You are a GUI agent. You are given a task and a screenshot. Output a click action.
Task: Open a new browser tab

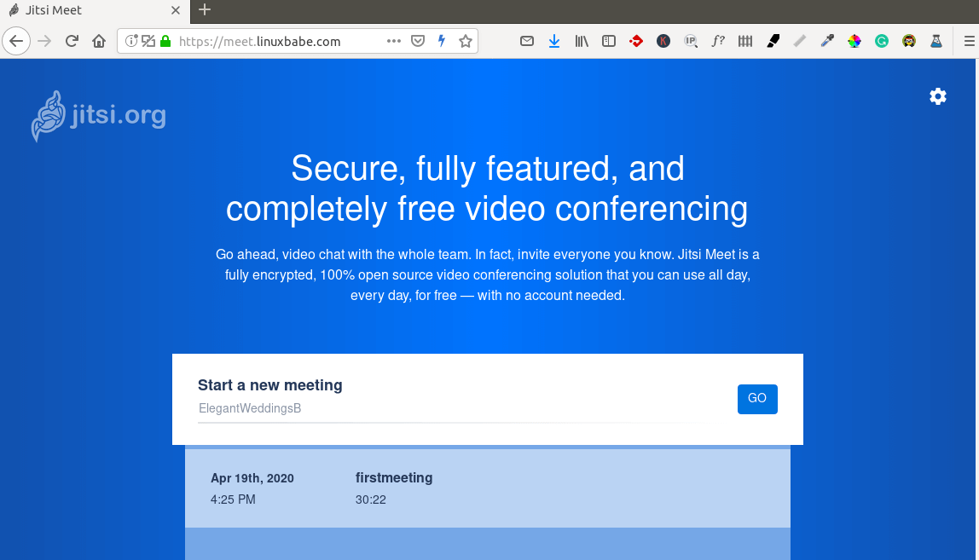[x=204, y=10]
